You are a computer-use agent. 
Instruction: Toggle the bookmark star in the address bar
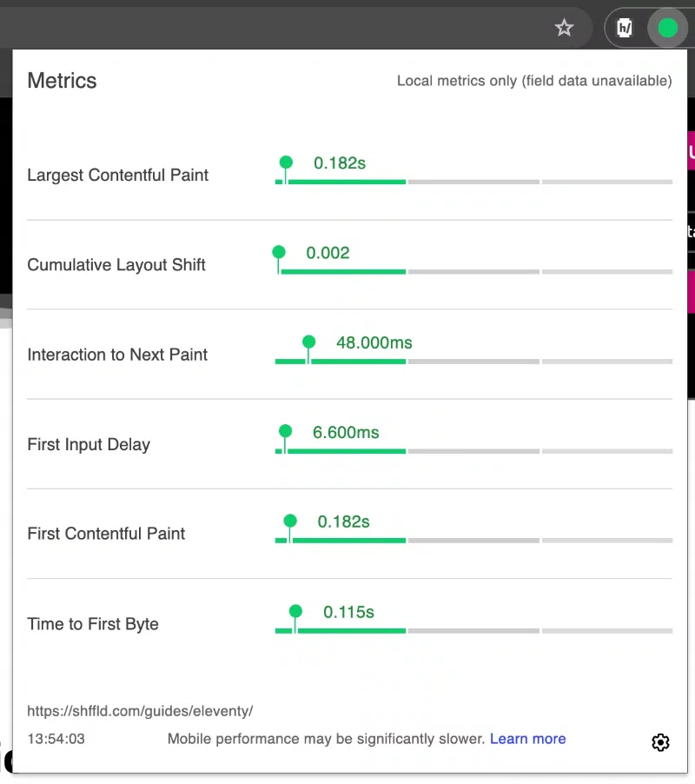564,28
